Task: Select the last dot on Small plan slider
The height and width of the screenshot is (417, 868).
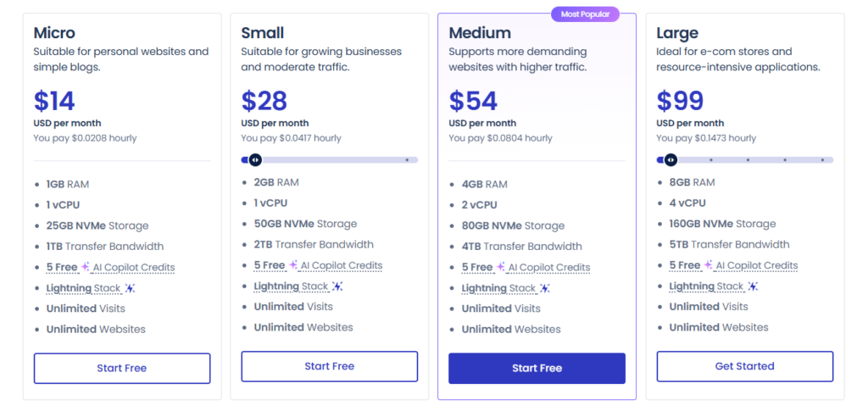Action: (407, 160)
